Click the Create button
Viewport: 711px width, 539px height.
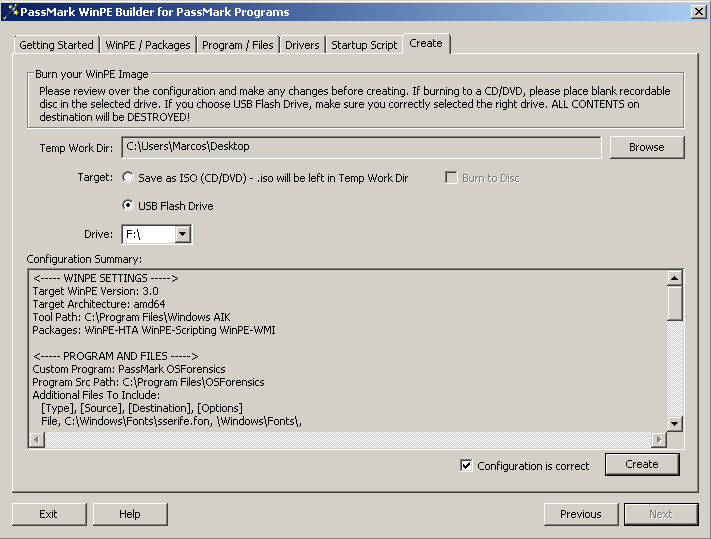click(641, 464)
